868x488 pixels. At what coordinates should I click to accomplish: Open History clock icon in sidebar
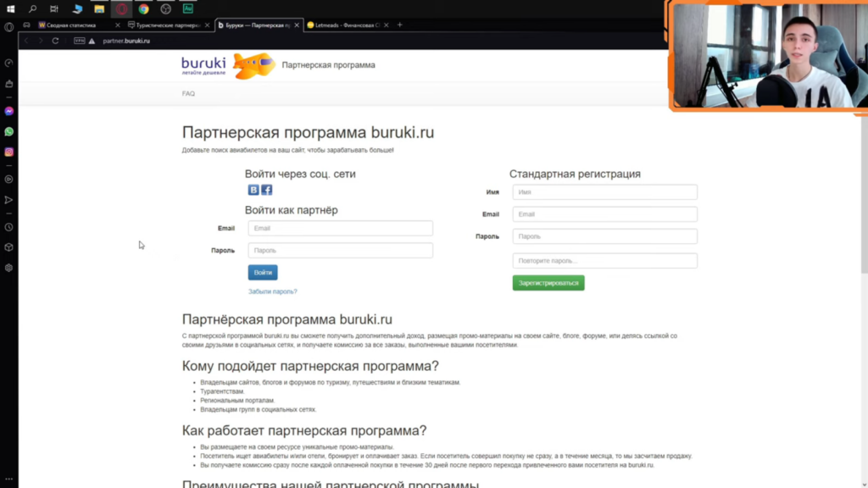coord(8,227)
